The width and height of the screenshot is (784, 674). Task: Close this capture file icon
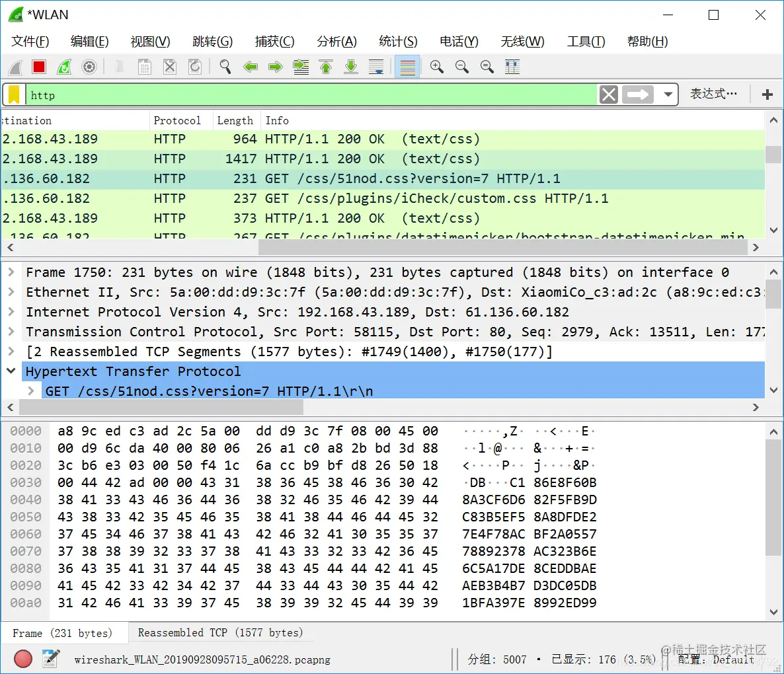click(x=170, y=67)
